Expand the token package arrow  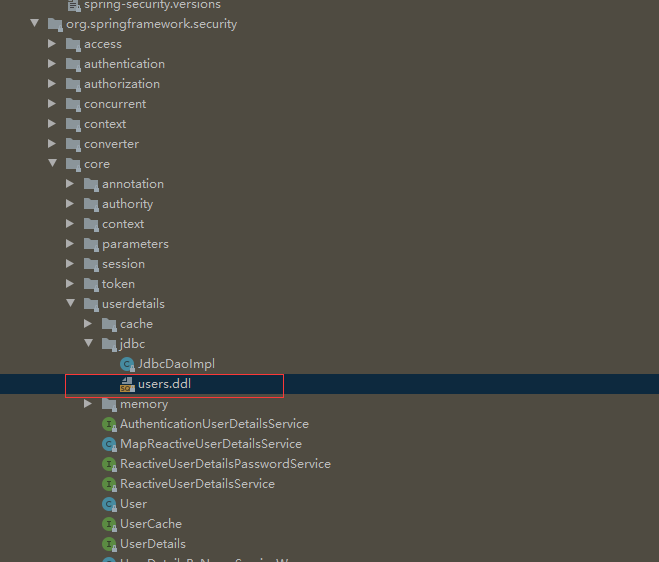[70, 283]
